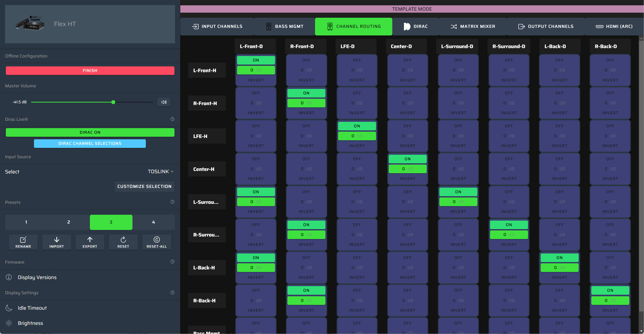Click the L-Surround-D column header
The height and width of the screenshot is (334, 644).
click(457, 46)
